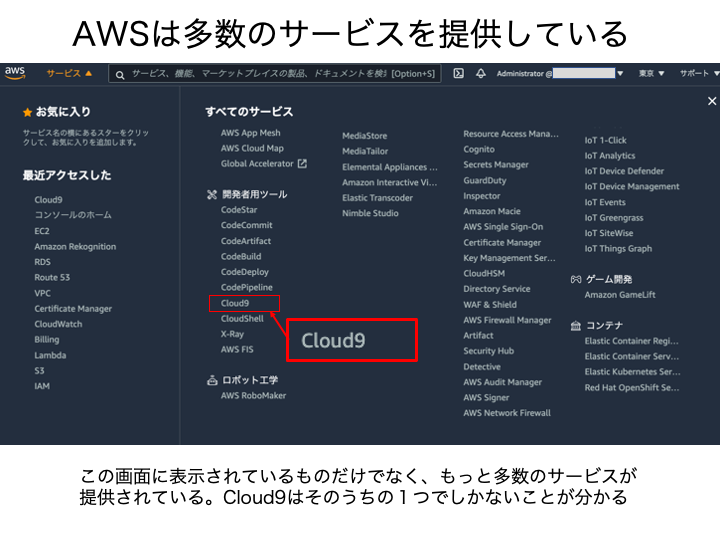Click the AWS logo in the top bar
The image size is (720, 540).
15,73
